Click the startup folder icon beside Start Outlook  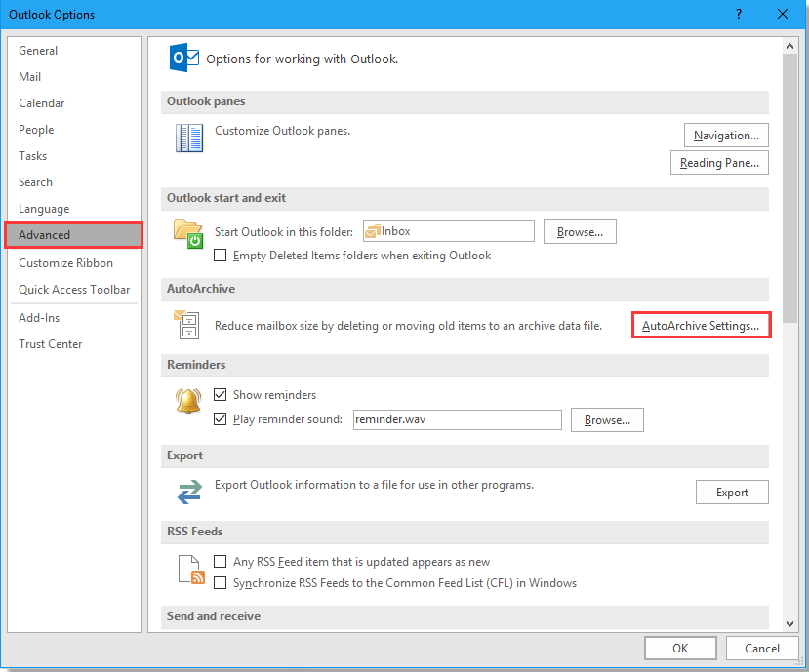click(188, 231)
